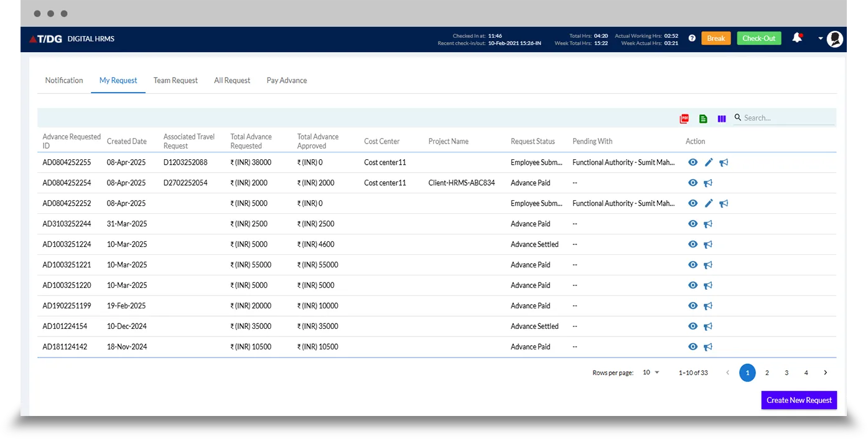View details of request AD1003251224

pos(693,244)
